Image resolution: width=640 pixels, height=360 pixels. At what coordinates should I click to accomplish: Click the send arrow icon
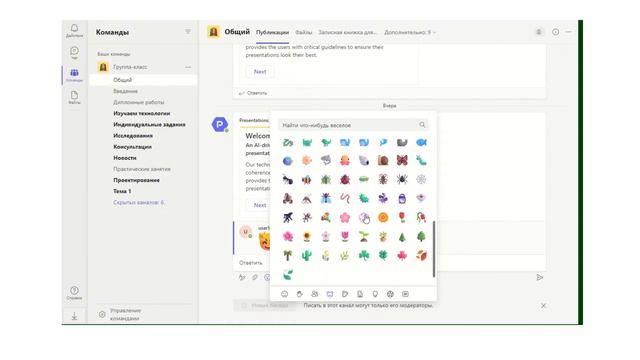540,278
